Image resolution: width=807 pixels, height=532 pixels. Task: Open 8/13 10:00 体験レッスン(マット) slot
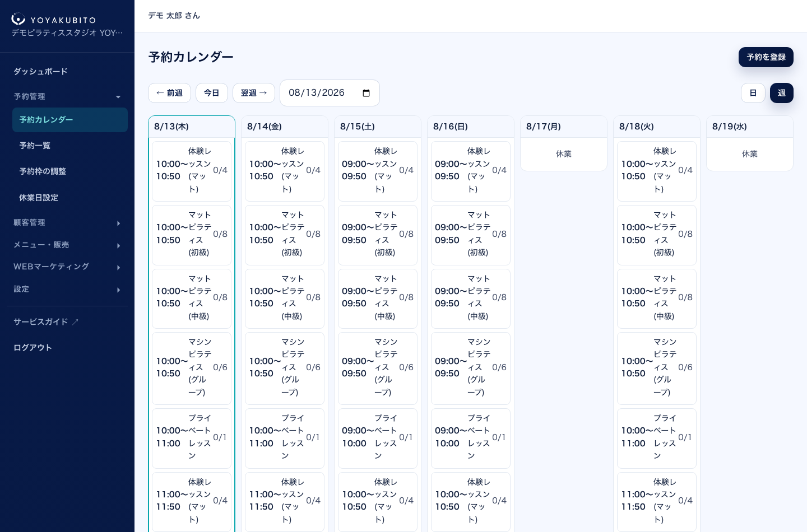[192, 171]
